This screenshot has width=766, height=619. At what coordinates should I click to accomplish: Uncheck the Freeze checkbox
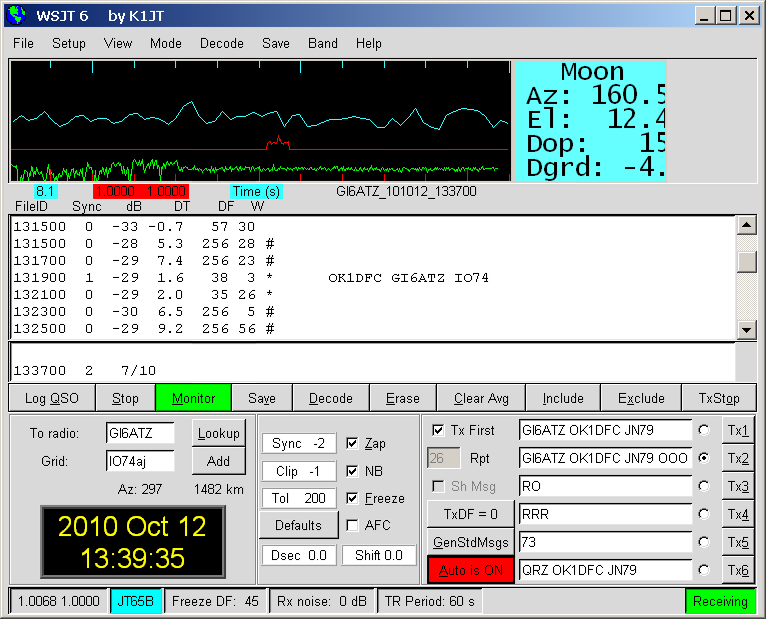pos(352,498)
